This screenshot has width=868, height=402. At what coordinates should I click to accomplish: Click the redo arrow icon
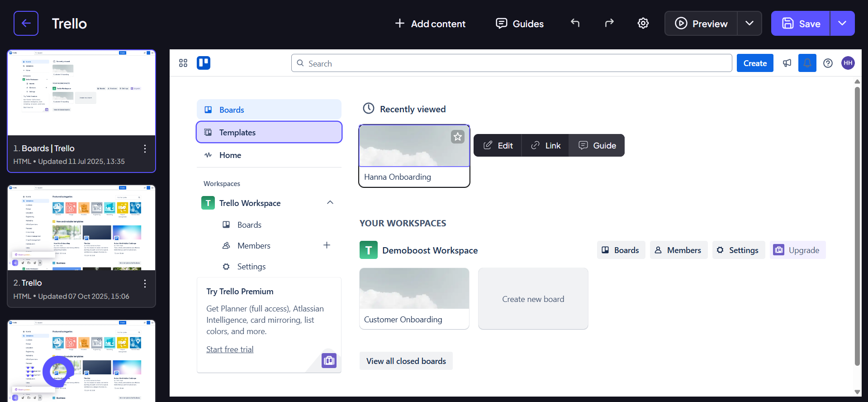click(x=609, y=23)
